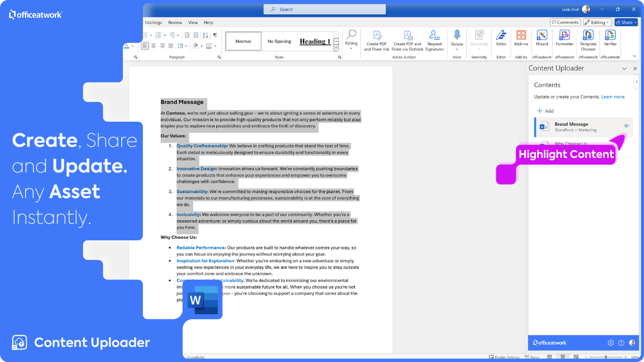Click the Word document icon on the Brand Message item
The image size is (644, 362).
[544, 127]
